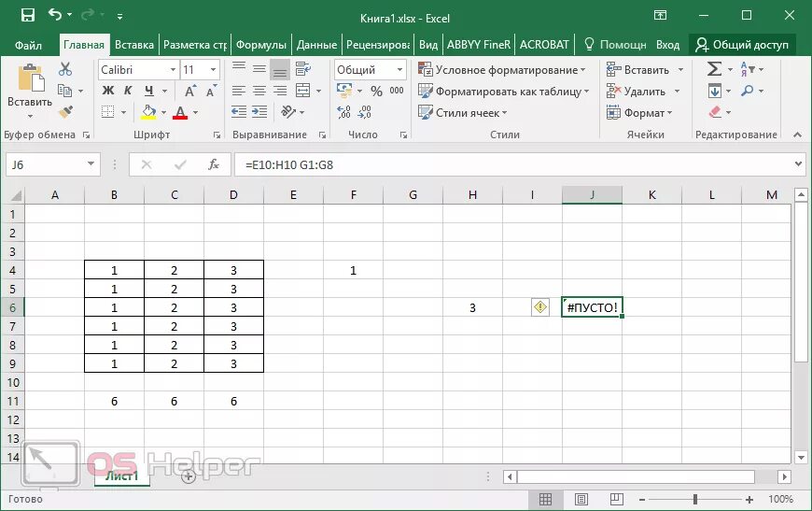This screenshot has width=812, height=511.
Task: Click the Save icon in title bar
Action: click(x=27, y=15)
